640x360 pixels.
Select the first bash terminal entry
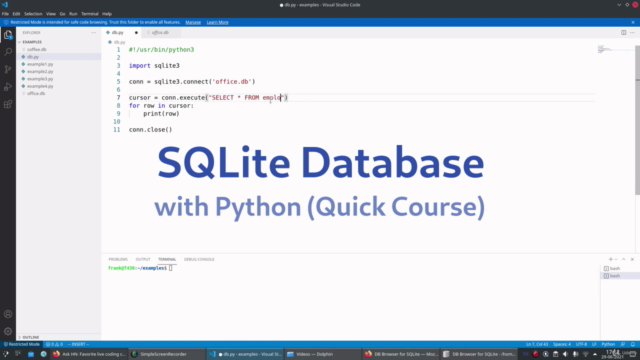coord(619,269)
